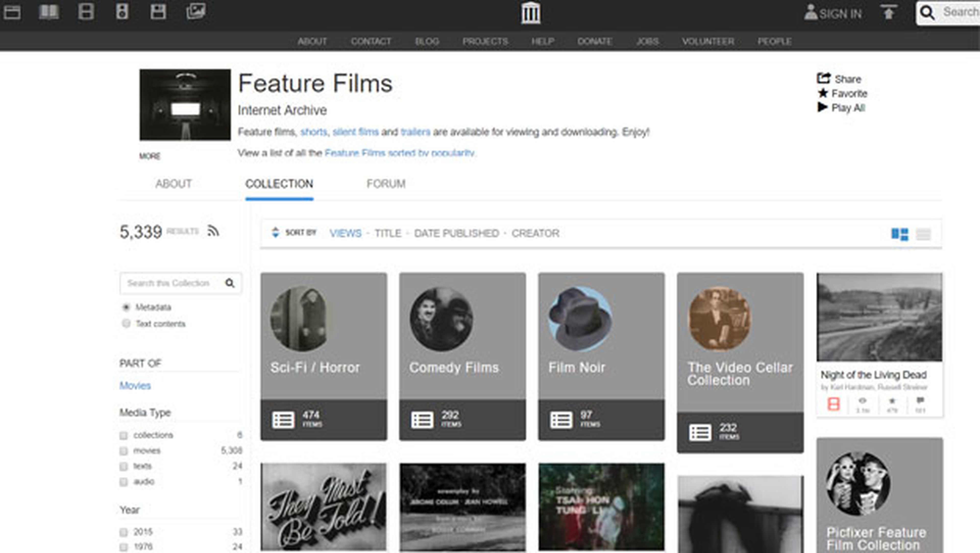Viewport: 980px width, 553px height.
Task: Click ABOUT in the top menu bar
Action: point(312,41)
